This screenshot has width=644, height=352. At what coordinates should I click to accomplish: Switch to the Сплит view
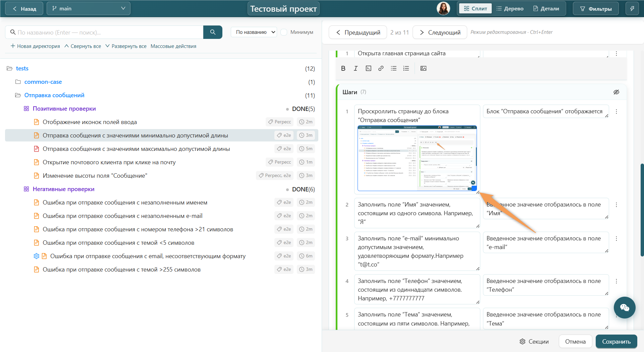(x=475, y=9)
